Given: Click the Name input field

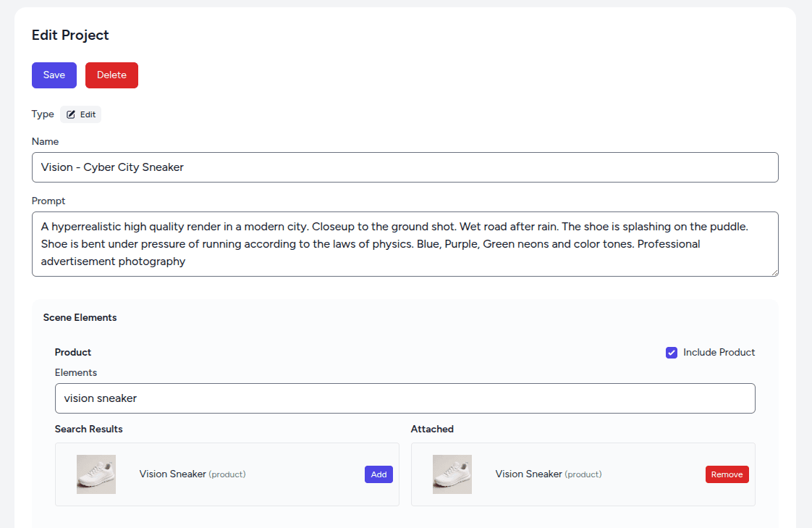Looking at the screenshot, I should [405, 167].
